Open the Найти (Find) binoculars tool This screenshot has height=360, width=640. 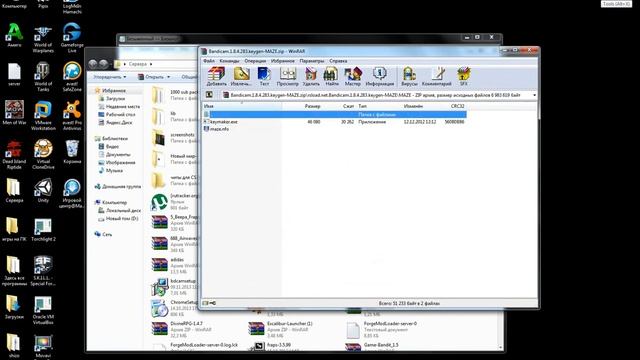pos(331,76)
